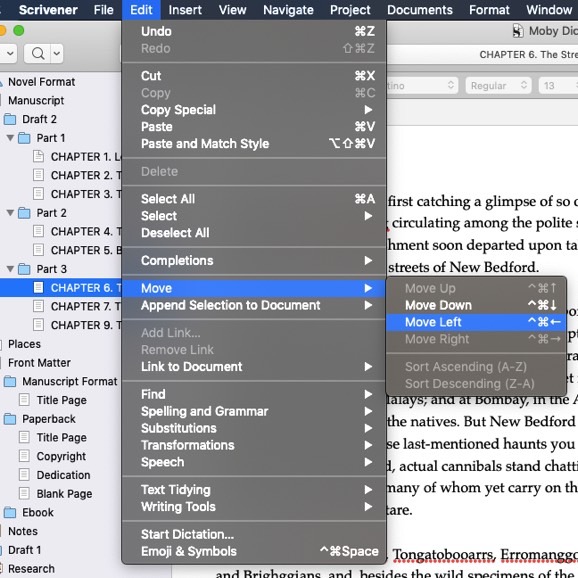This screenshot has width=578, height=578.
Task: Collapse the Part 1 folder
Action: pos(10,138)
